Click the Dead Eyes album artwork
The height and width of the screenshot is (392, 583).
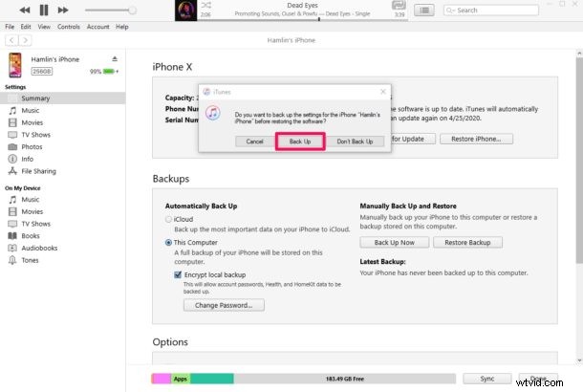coord(185,11)
